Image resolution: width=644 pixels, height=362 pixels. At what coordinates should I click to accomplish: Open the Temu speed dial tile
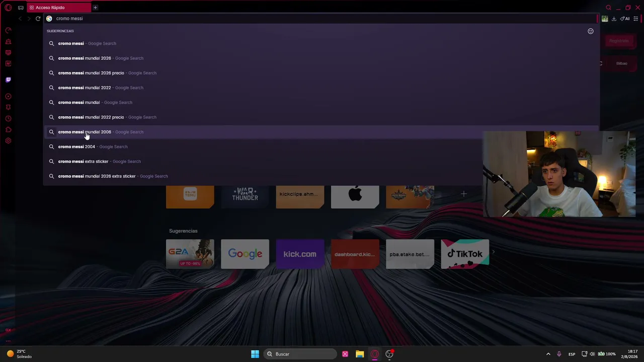pyautogui.click(x=190, y=197)
